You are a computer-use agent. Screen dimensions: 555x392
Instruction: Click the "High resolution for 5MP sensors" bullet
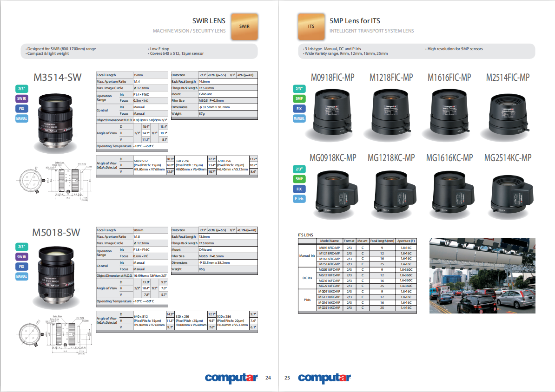tap(454, 49)
